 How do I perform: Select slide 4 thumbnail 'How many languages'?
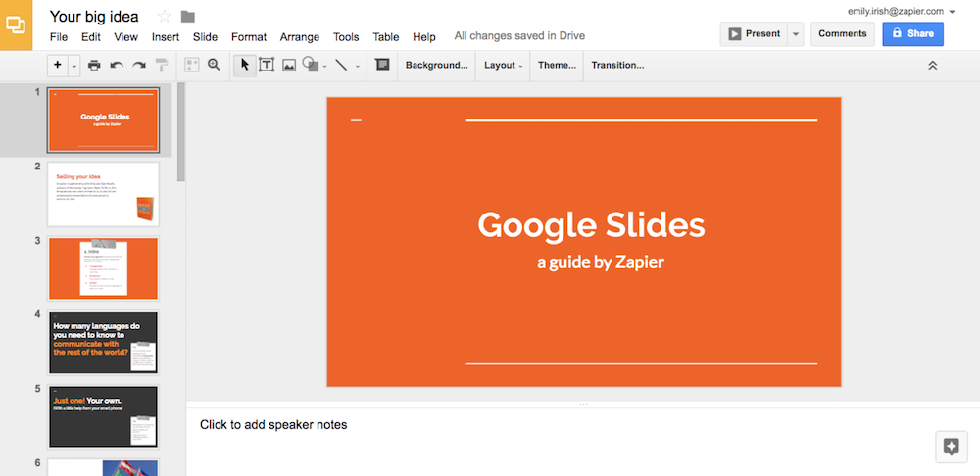click(103, 343)
